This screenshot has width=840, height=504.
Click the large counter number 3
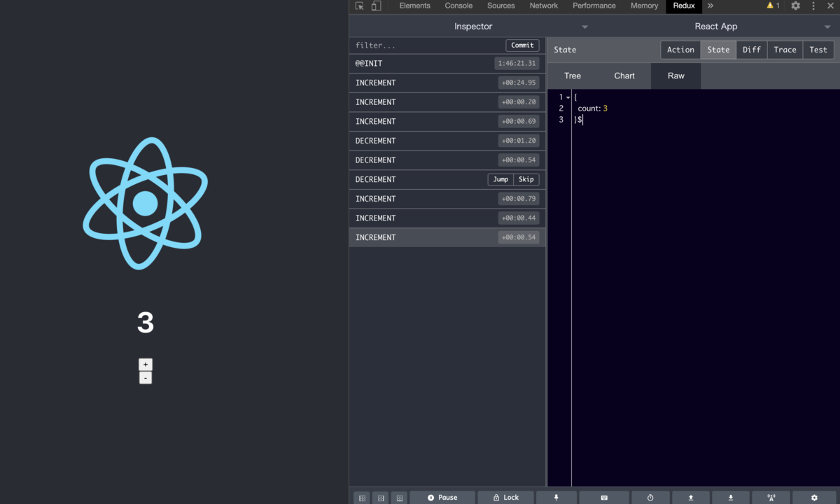145,323
